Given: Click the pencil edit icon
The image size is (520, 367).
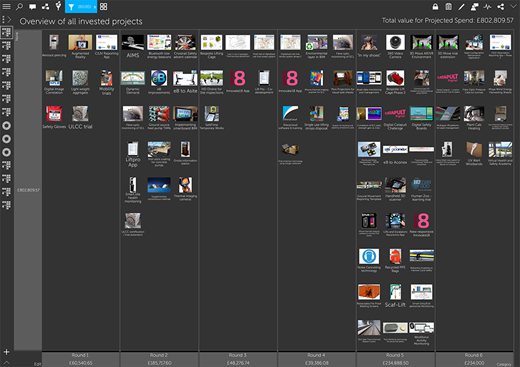Looking at the screenshot, I should [461, 6].
